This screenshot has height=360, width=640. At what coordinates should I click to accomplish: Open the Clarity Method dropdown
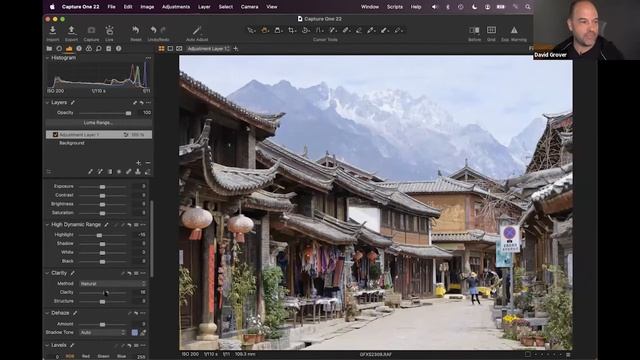(x=113, y=284)
